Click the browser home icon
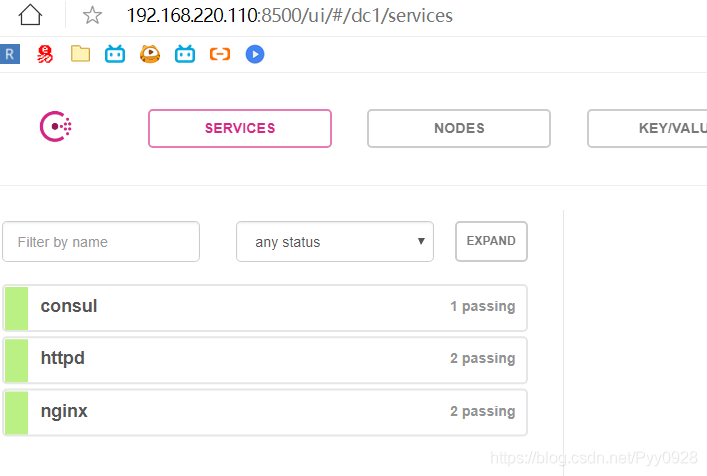 pyautogui.click(x=30, y=15)
